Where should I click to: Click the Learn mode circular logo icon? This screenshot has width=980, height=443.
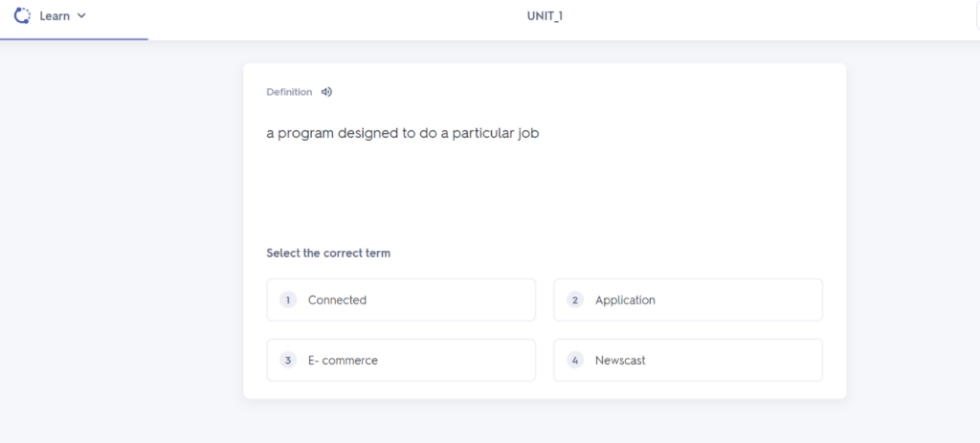coord(22,15)
